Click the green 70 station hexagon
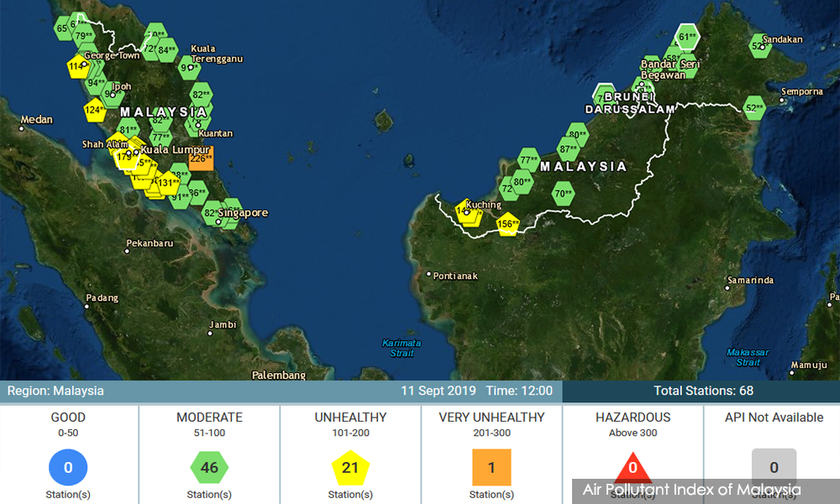 [x=563, y=194]
